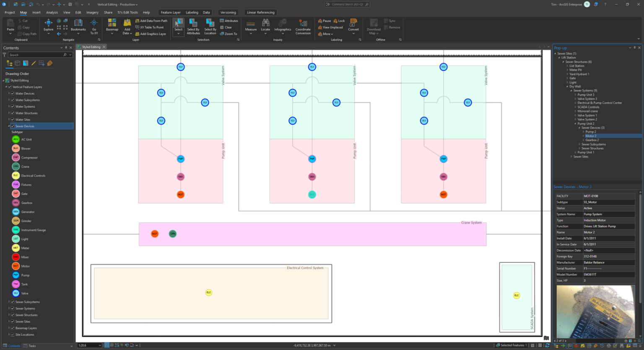Uncheck the Water Subsystems layer

pyautogui.click(x=13, y=100)
